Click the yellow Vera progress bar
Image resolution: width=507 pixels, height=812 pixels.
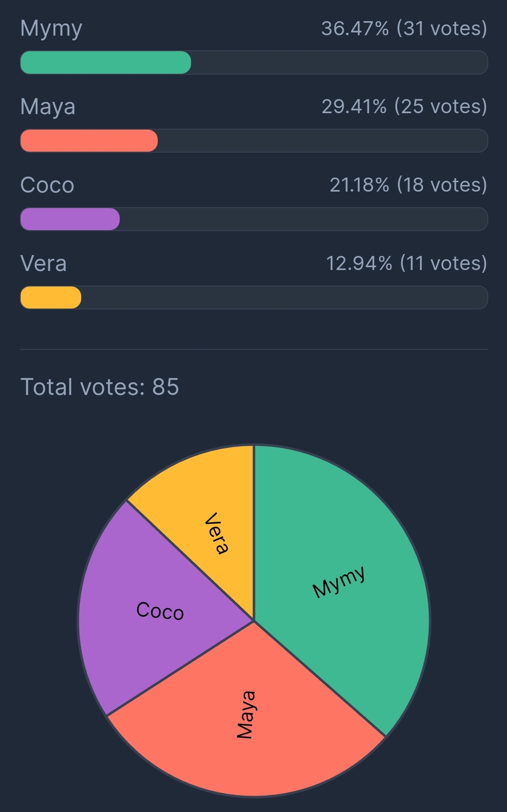pos(51,298)
